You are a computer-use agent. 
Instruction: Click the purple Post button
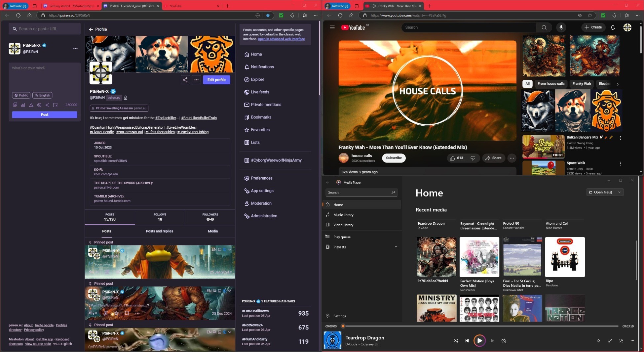tap(45, 114)
